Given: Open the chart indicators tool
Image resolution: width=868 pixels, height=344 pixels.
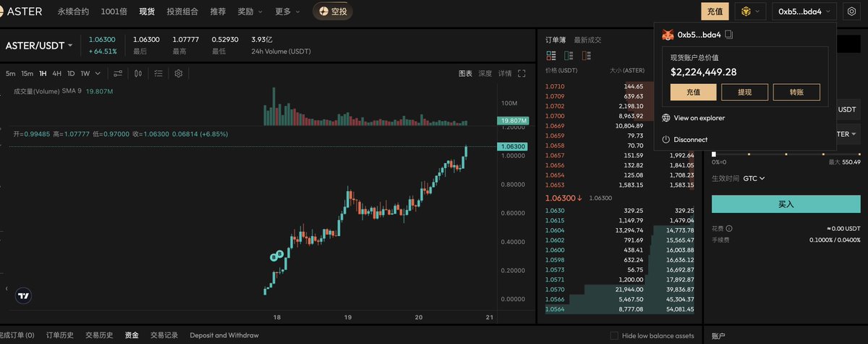Looking at the screenshot, I should point(118,73).
